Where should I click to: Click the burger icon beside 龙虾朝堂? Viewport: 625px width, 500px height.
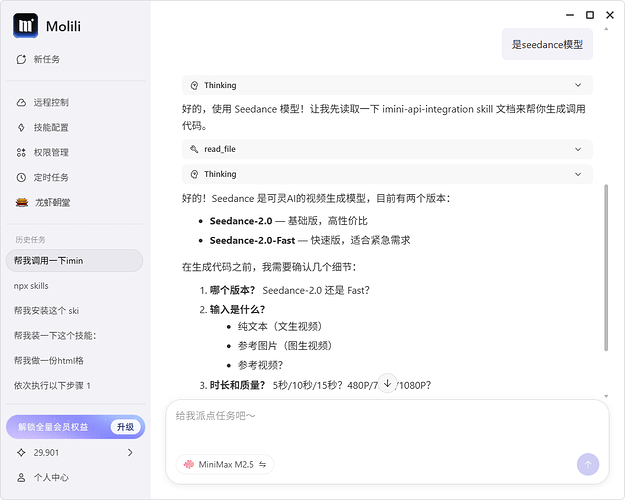22,203
